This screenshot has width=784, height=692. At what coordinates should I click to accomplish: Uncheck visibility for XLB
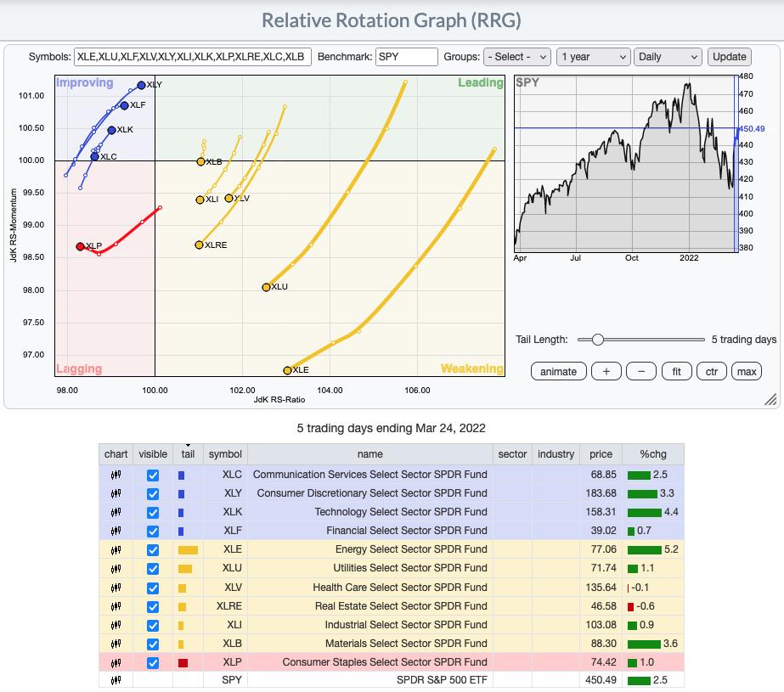click(153, 644)
